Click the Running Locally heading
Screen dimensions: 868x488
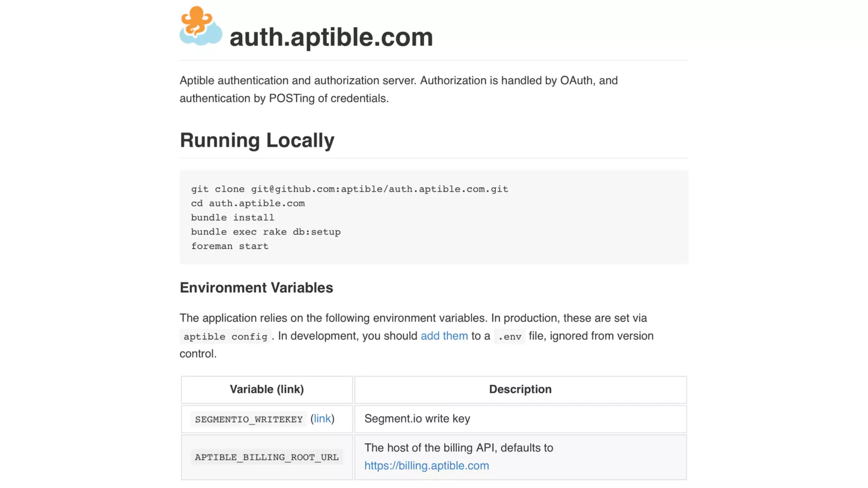point(257,140)
